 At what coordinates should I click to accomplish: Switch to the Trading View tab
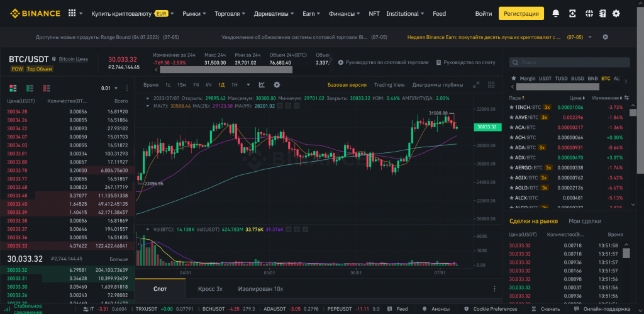pos(389,85)
